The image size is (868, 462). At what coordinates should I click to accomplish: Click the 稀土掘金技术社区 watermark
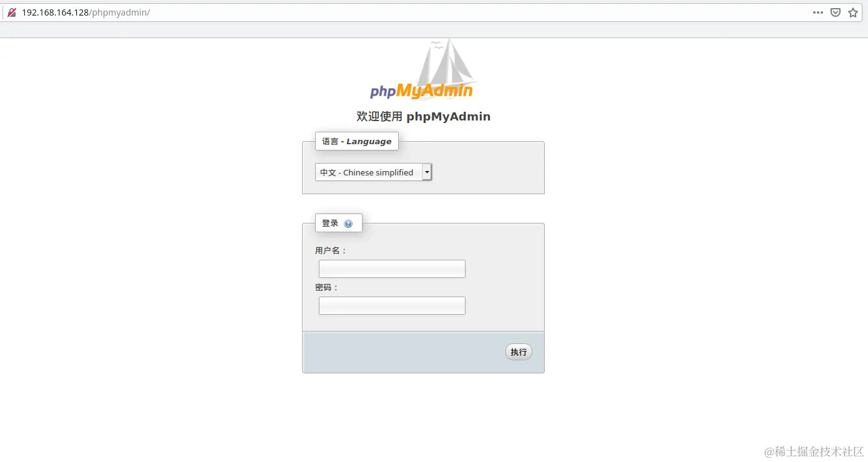814,451
